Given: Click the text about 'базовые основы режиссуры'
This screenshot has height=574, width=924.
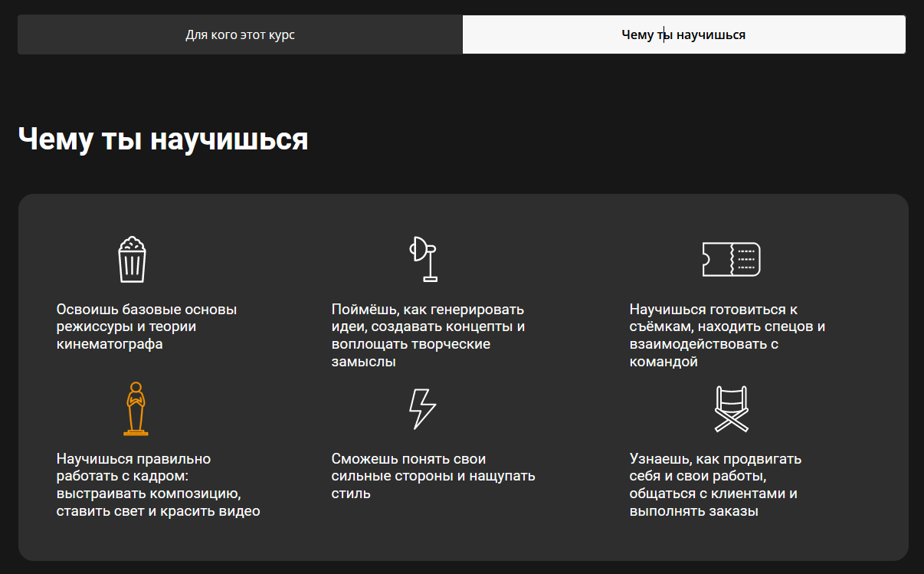Looking at the screenshot, I should [146, 326].
